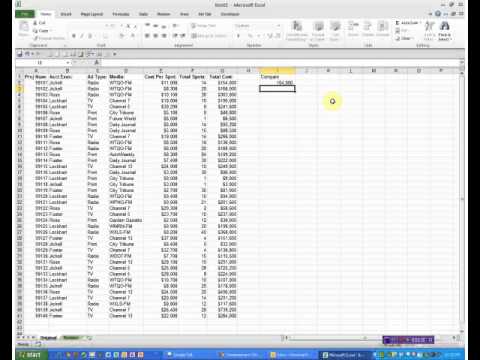Image resolution: width=480 pixels, height=360 pixels.
Task: Select the 'Garden Gazette' cell
Action: (x=126, y=220)
